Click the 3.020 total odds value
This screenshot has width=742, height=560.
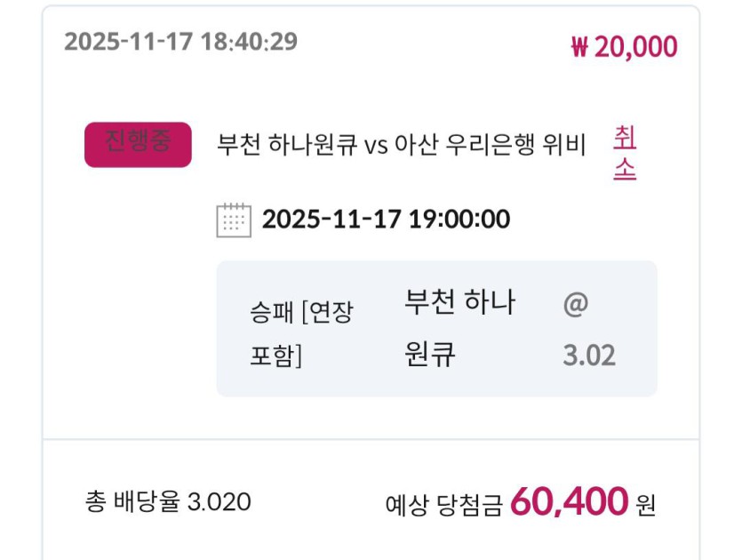[219, 502]
